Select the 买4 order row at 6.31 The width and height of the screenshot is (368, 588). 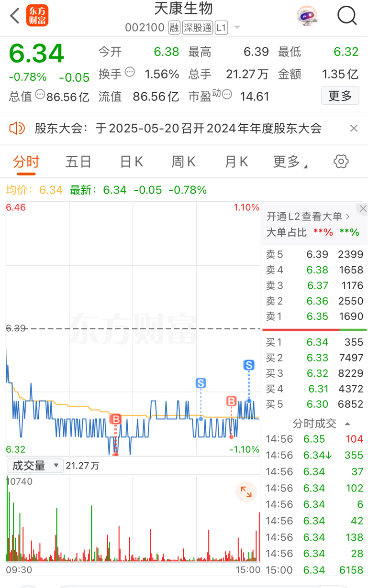(314, 389)
